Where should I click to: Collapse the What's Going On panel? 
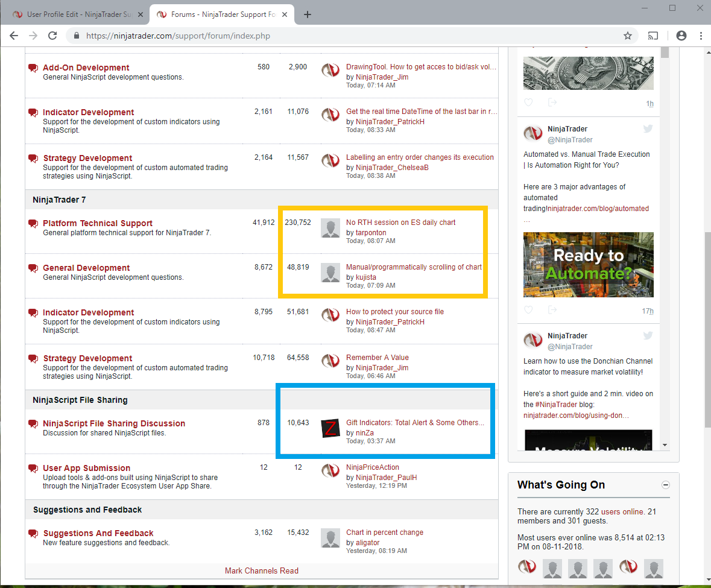(666, 485)
